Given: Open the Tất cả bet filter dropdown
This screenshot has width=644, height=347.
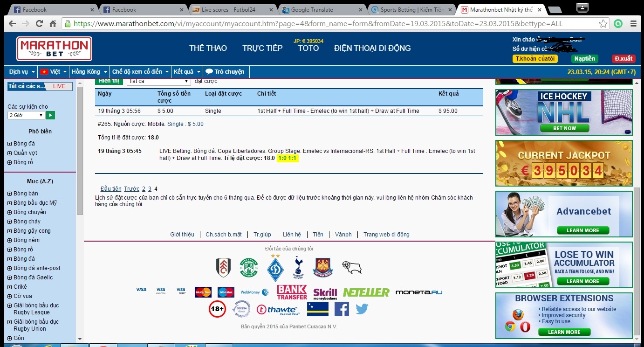Looking at the screenshot, I should (x=159, y=81).
